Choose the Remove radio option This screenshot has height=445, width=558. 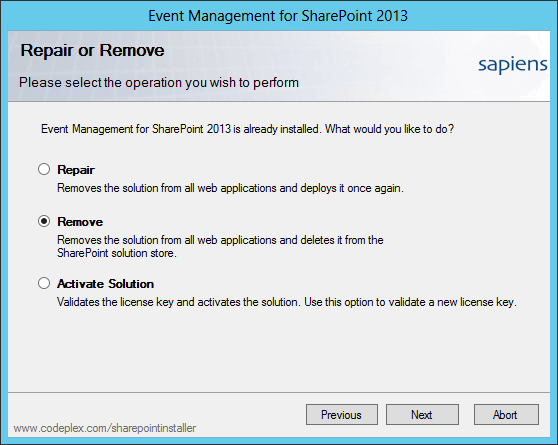pyautogui.click(x=44, y=221)
